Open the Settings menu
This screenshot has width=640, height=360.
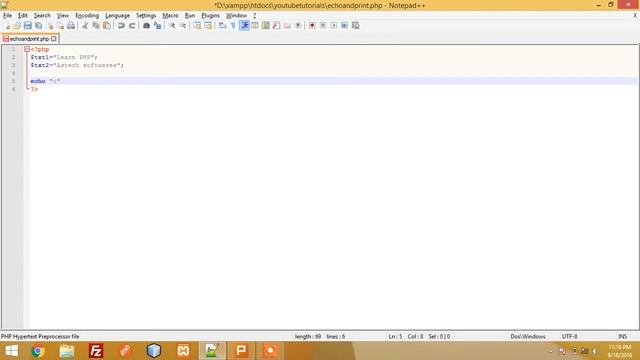[146, 16]
